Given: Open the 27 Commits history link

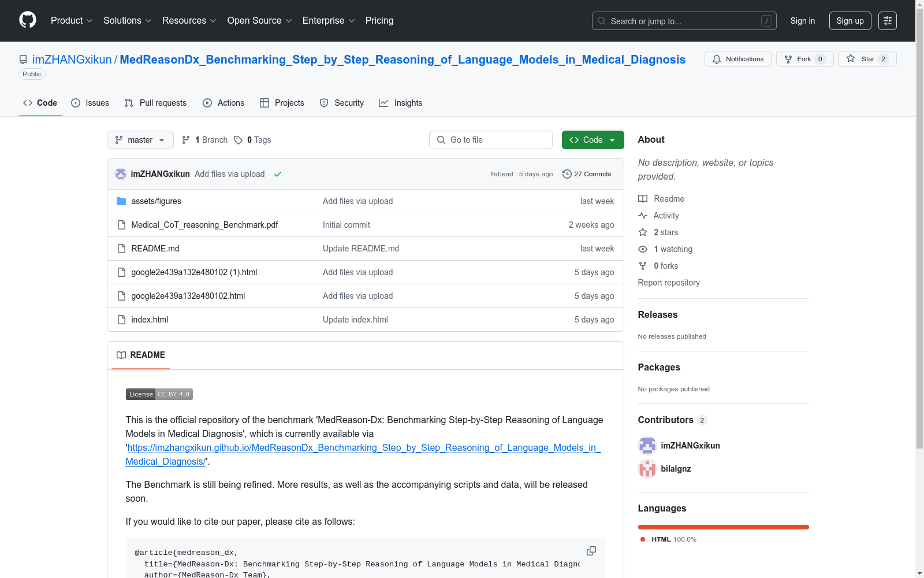Looking at the screenshot, I should 587,174.
